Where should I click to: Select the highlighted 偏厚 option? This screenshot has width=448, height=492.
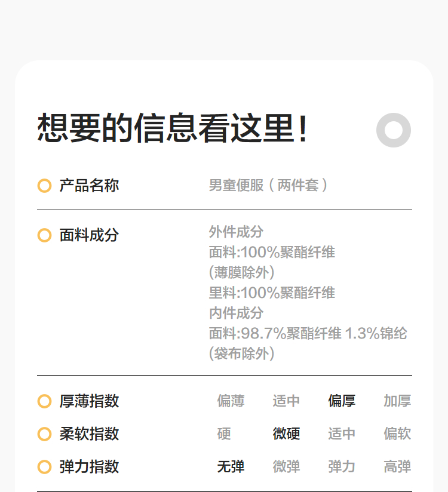click(x=342, y=401)
